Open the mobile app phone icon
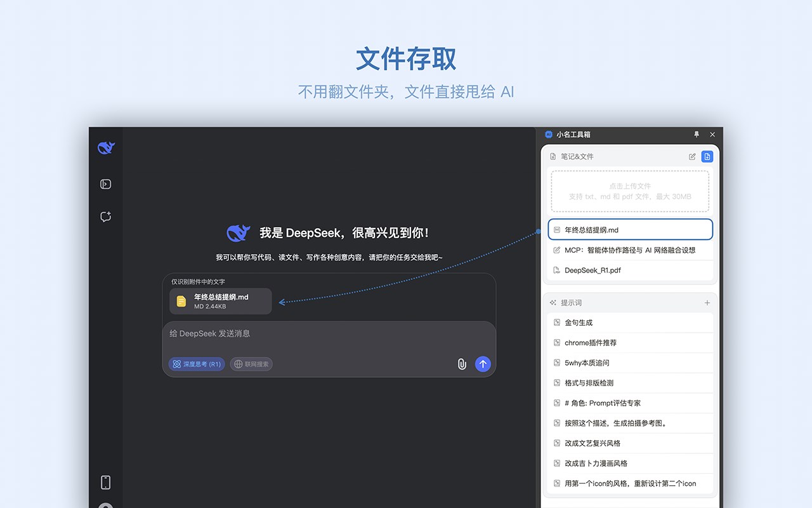 click(x=106, y=483)
